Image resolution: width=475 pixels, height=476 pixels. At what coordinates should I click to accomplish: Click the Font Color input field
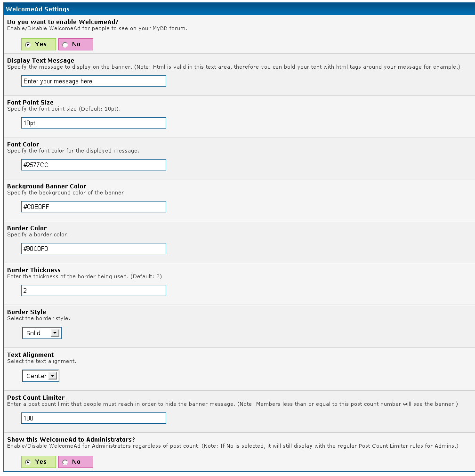94,165
